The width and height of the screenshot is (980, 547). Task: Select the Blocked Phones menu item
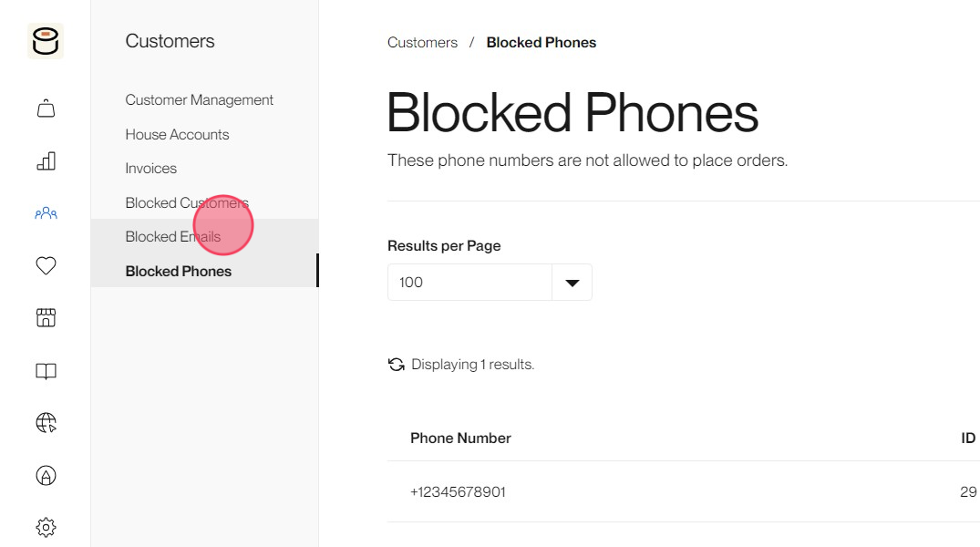pos(178,272)
